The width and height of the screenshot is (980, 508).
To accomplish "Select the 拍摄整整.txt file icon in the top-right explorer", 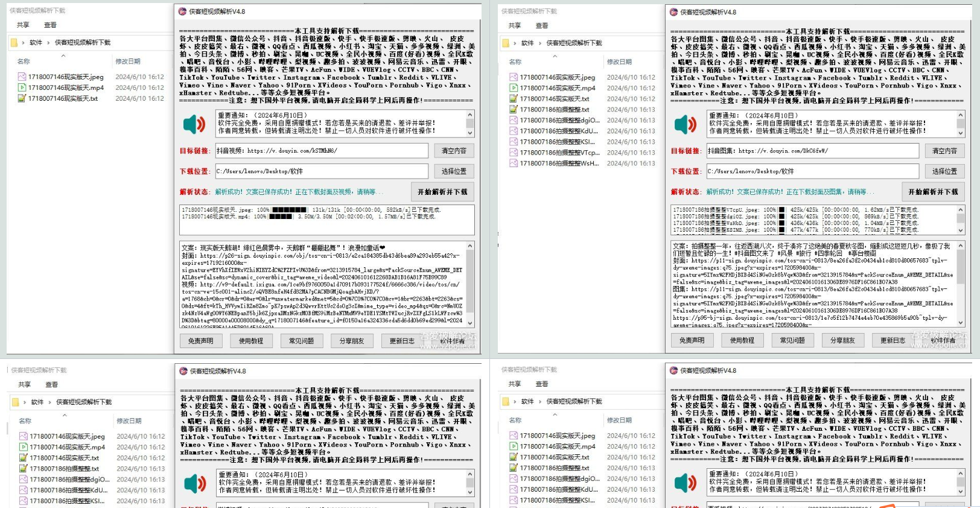I will [514, 109].
